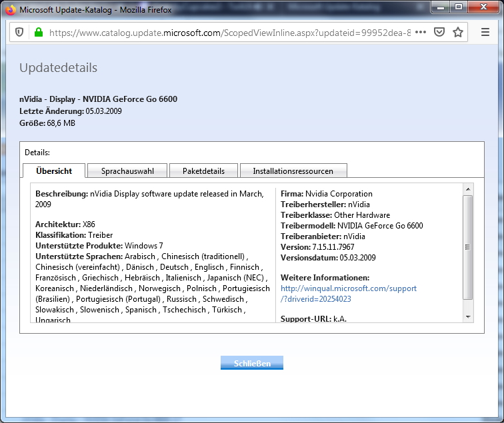Click 'Weitere Informationen:' label
Viewport: 504px width, 423px height.
click(x=325, y=278)
